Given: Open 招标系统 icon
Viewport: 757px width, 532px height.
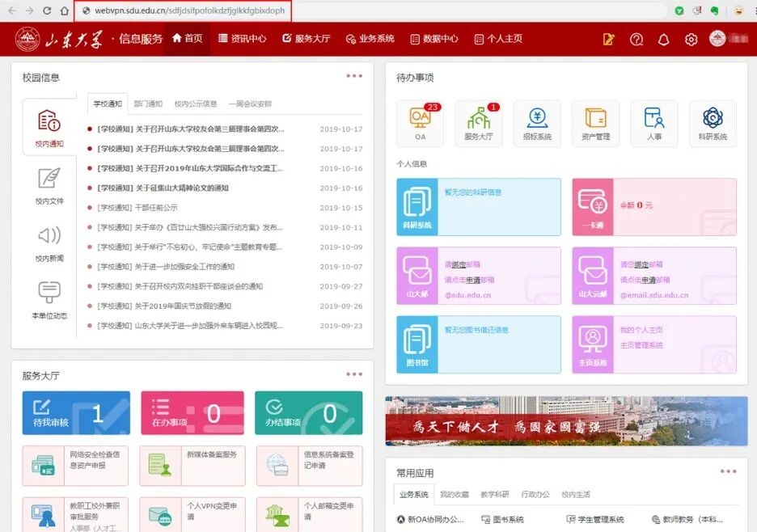Looking at the screenshot, I should point(537,124).
